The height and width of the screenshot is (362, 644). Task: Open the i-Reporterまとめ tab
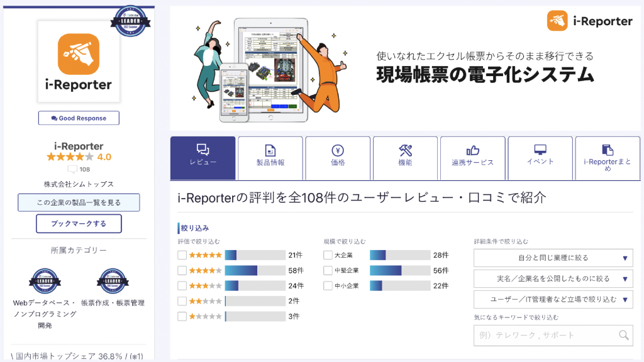pyautogui.click(x=608, y=158)
